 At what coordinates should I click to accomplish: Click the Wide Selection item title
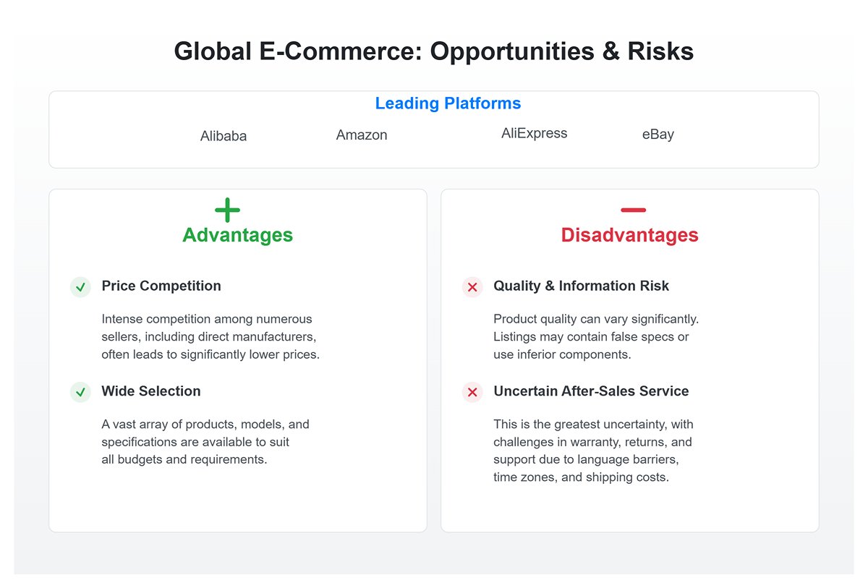coord(151,391)
